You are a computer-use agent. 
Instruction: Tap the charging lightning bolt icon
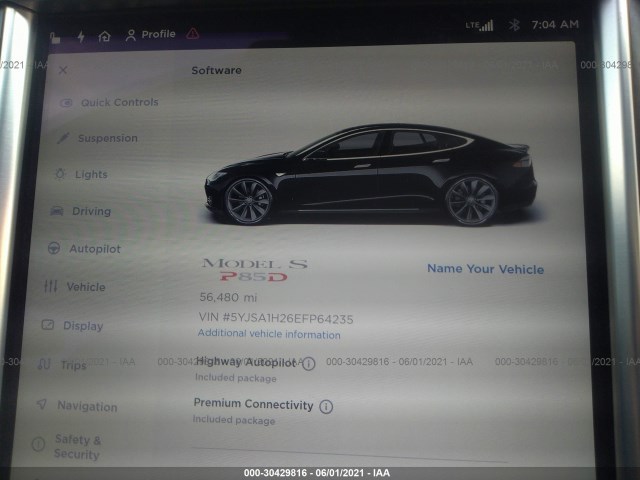tap(81, 37)
